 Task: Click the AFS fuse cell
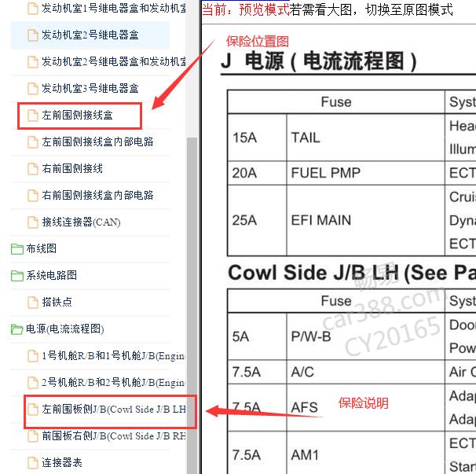click(x=365, y=407)
